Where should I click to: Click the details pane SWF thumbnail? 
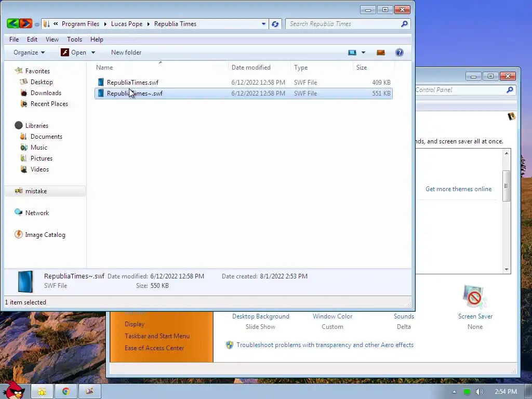(x=25, y=281)
